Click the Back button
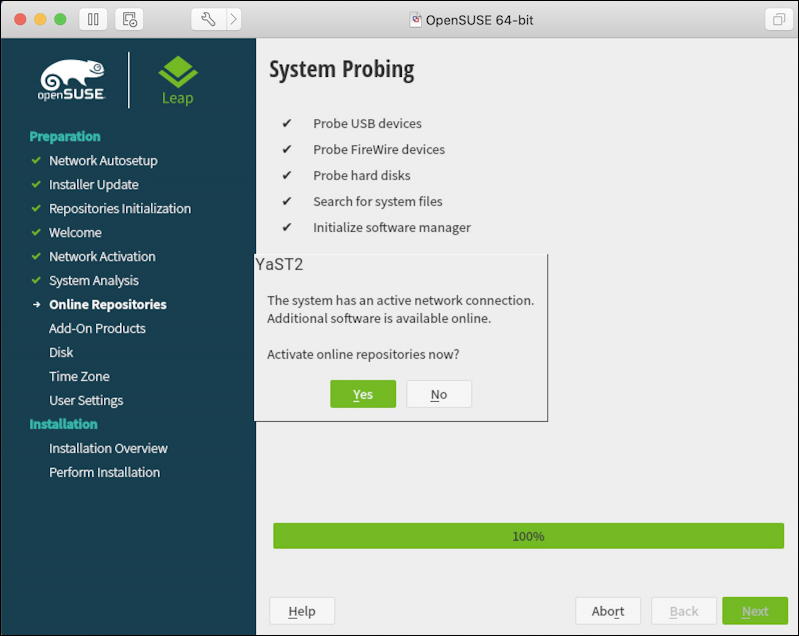 684,611
